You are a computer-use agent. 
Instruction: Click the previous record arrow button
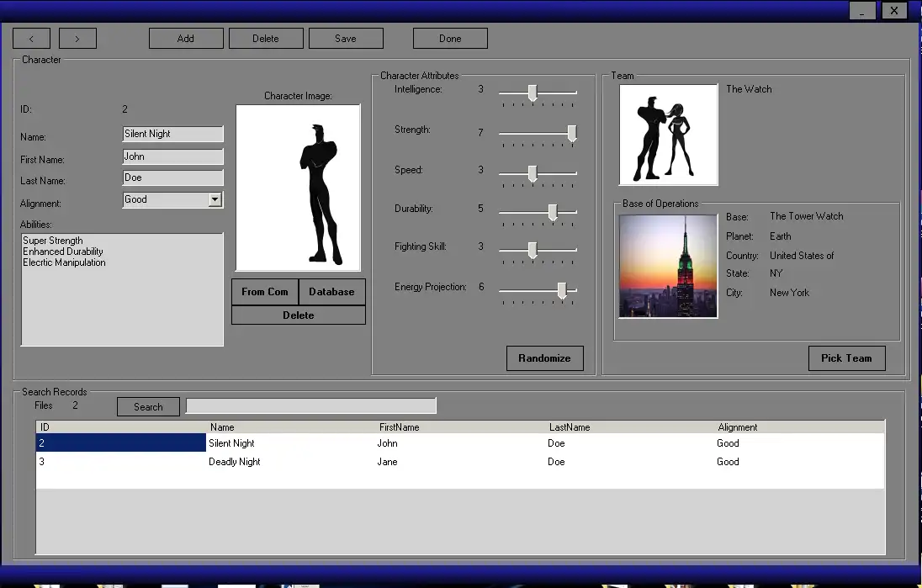pos(31,39)
